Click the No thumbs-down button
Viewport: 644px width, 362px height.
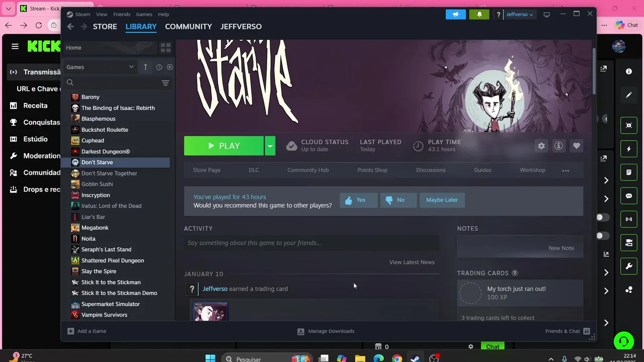click(x=398, y=200)
